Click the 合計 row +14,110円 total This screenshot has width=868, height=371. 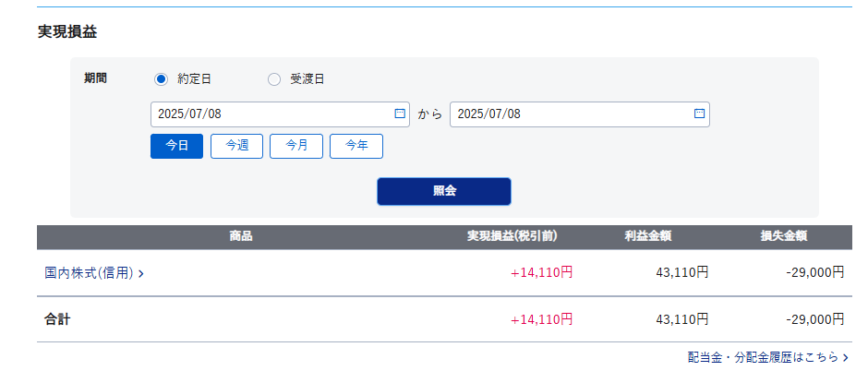pos(541,319)
